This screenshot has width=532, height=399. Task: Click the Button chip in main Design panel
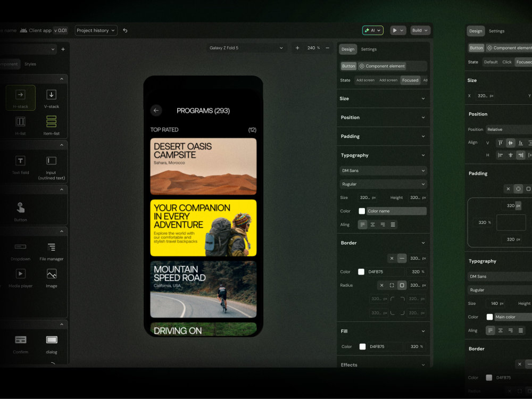coord(348,66)
